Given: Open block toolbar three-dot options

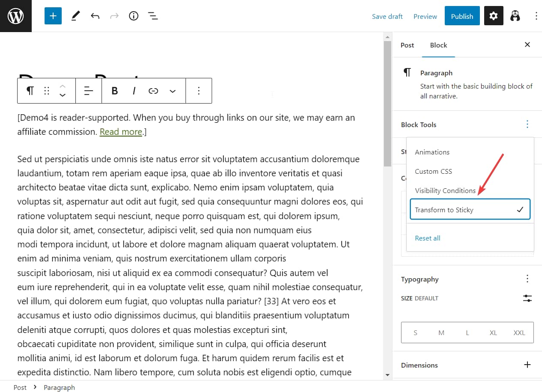Looking at the screenshot, I should click(x=199, y=91).
